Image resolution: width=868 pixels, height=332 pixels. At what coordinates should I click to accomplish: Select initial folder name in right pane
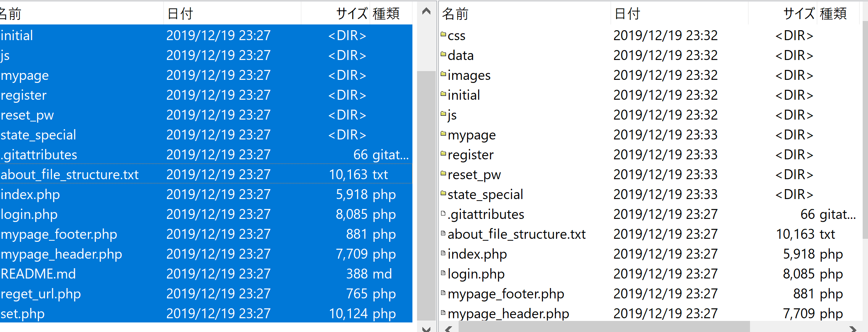[464, 95]
